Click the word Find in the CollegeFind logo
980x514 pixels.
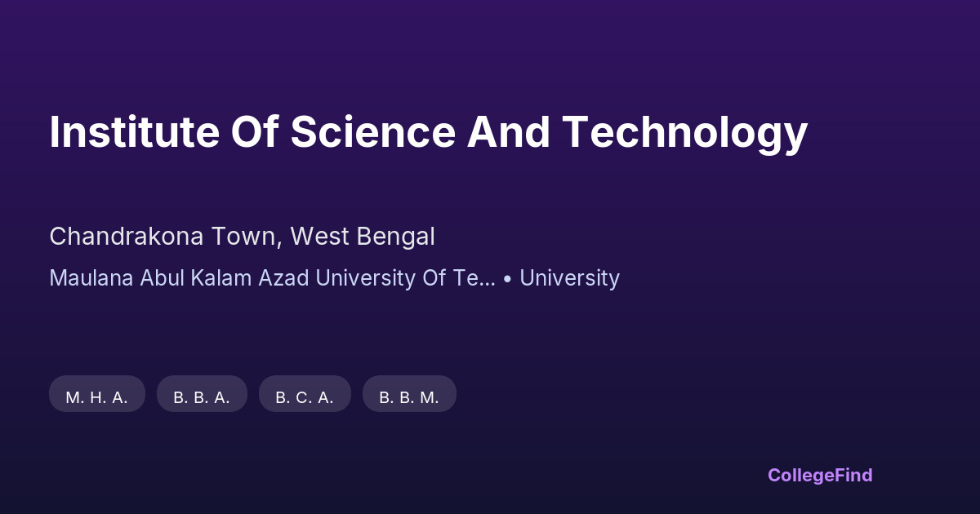tap(853, 475)
